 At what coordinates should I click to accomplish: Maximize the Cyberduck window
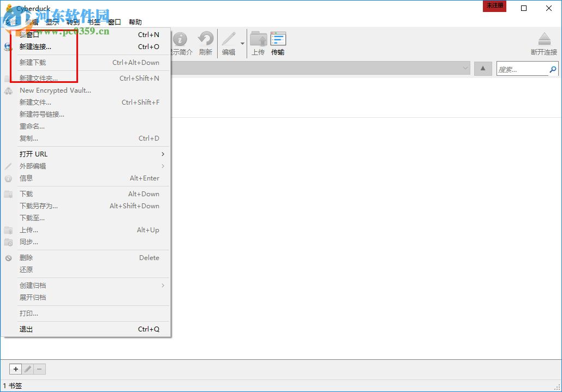pos(524,8)
